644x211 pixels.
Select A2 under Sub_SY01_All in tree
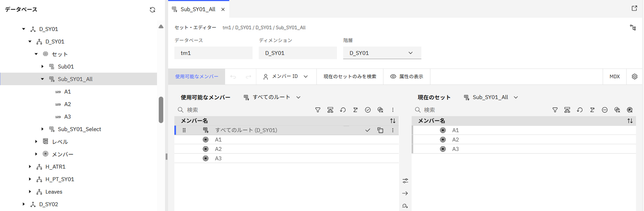click(x=67, y=104)
